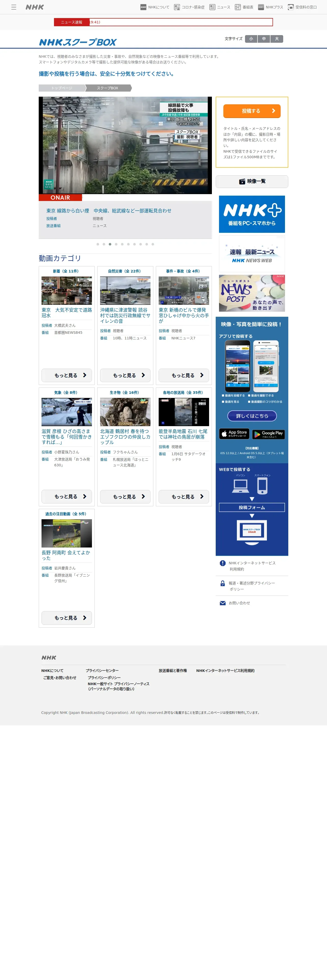Open 受信料の窓口 header icon link
The height and width of the screenshot is (980, 327).
(x=302, y=7)
